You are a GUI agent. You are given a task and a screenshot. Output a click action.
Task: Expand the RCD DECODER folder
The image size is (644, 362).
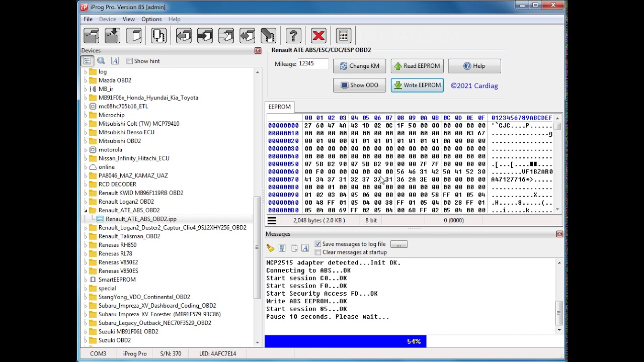click(86, 184)
